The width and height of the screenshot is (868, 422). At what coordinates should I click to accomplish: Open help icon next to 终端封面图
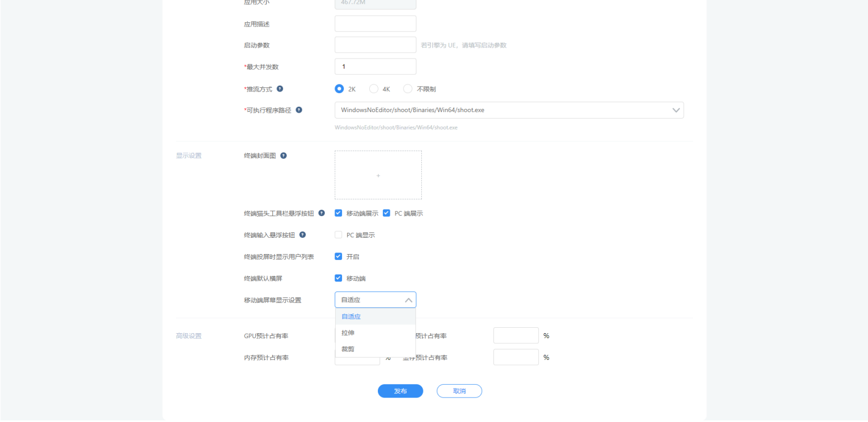click(x=284, y=155)
